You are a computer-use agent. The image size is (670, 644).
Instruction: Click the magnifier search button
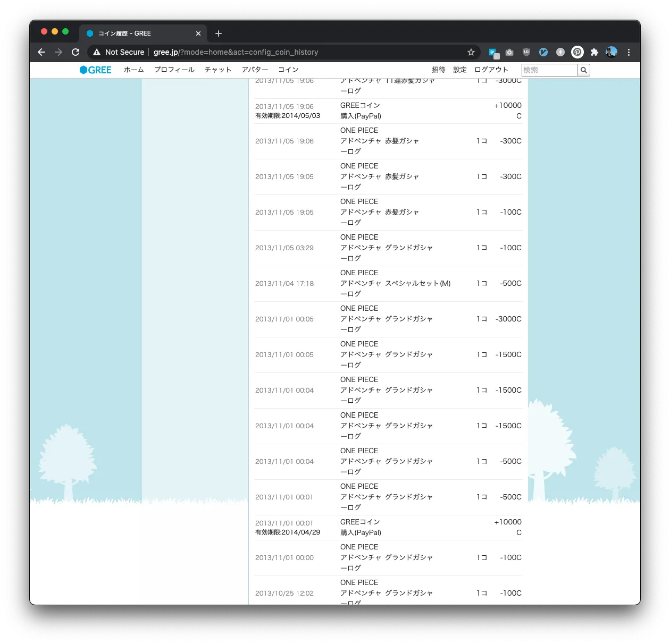(x=583, y=70)
